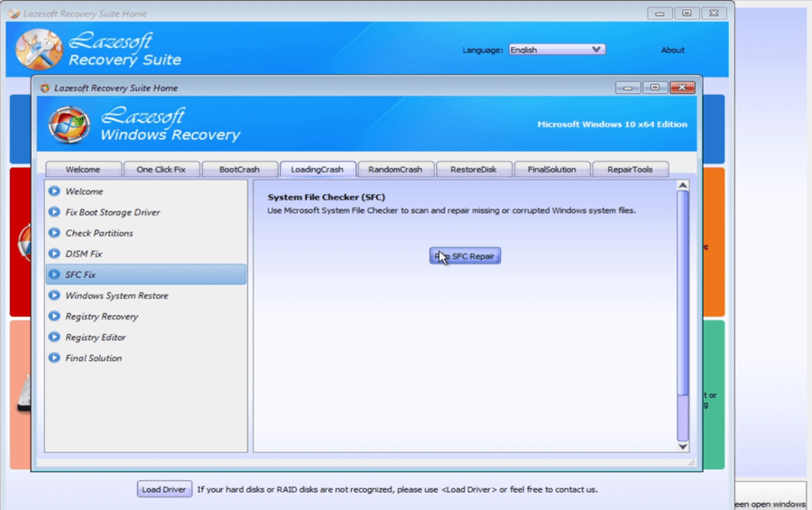Click the arrow icon beside SFC Fix
The image size is (812, 510).
[54, 274]
